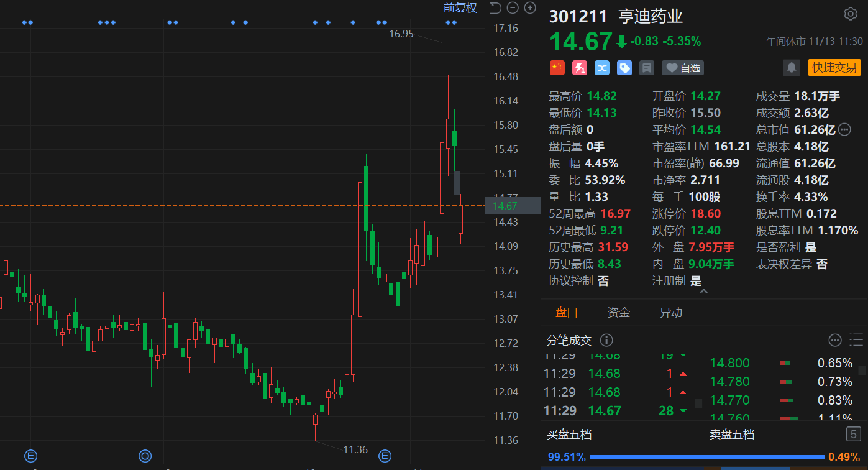Image resolution: width=868 pixels, height=470 pixels.
Task: Zoom out the candlestick chart
Action: click(x=513, y=7)
